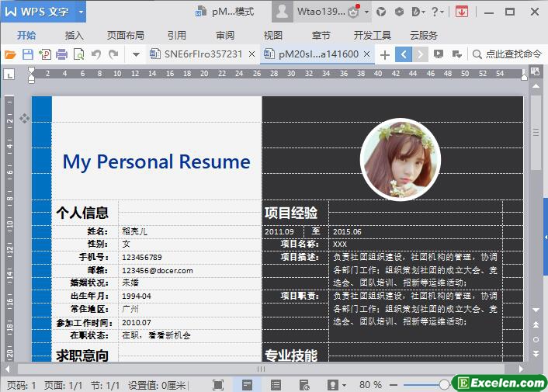Click the Export to PDF icon
The image size is (548, 392).
click(x=44, y=54)
